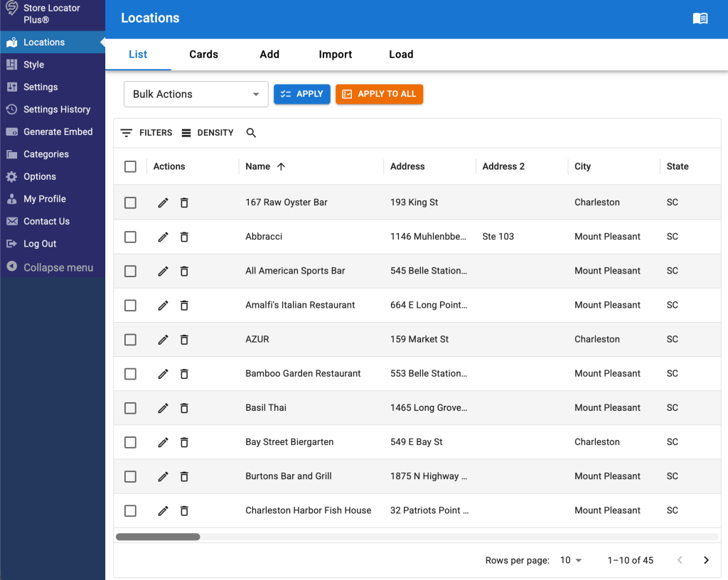Switch to the Cards tab
728x580 pixels.
[203, 54]
